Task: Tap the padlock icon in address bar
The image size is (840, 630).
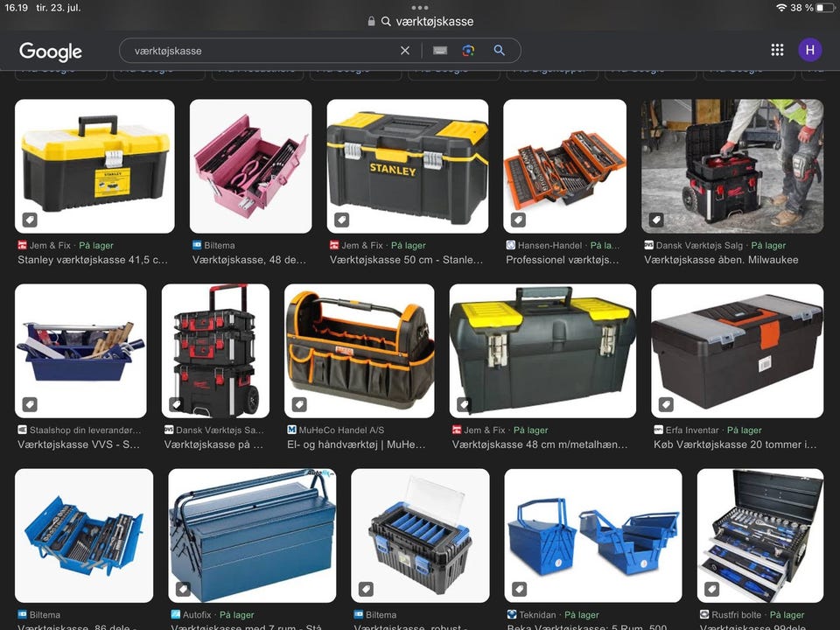Action: point(371,21)
